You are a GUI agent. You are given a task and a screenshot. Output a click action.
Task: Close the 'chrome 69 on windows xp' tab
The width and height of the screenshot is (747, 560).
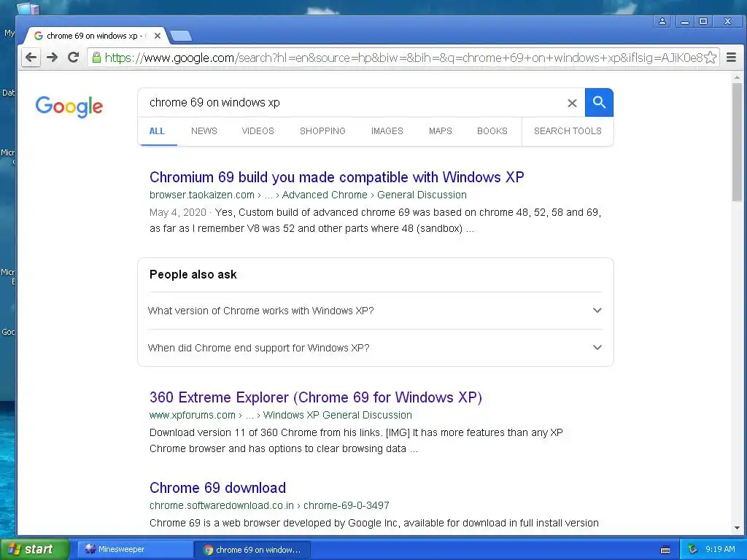158,36
